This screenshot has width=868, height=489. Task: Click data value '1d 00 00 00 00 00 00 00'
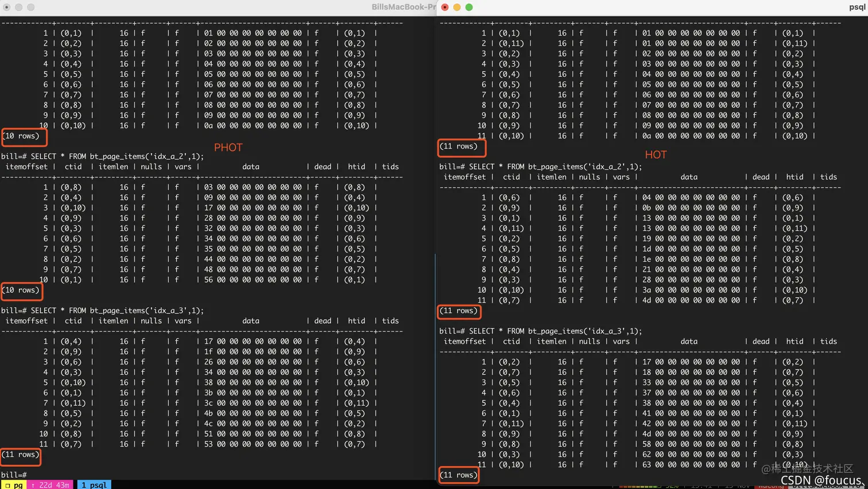tap(691, 249)
